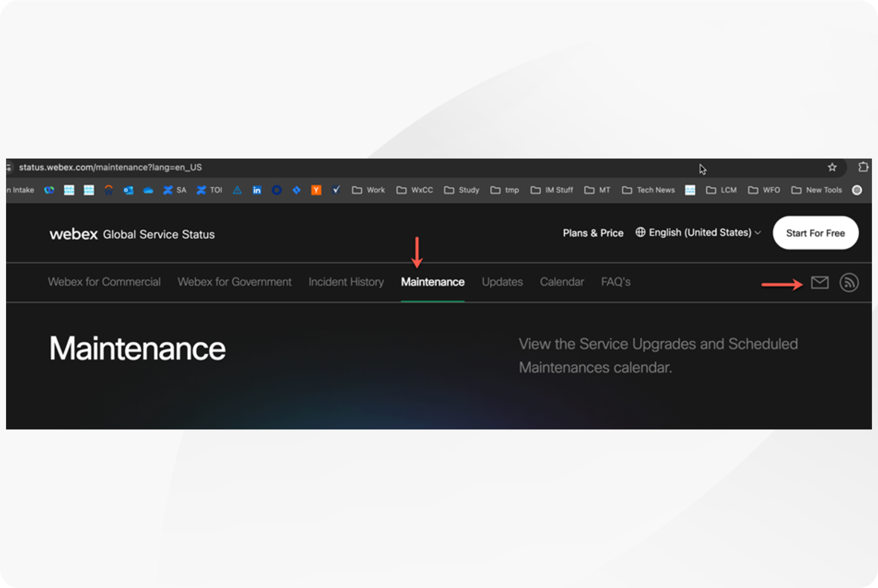This screenshot has width=878, height=588.
Task: Expand the WxCC bookmarks folder
Action: (415, 190)
